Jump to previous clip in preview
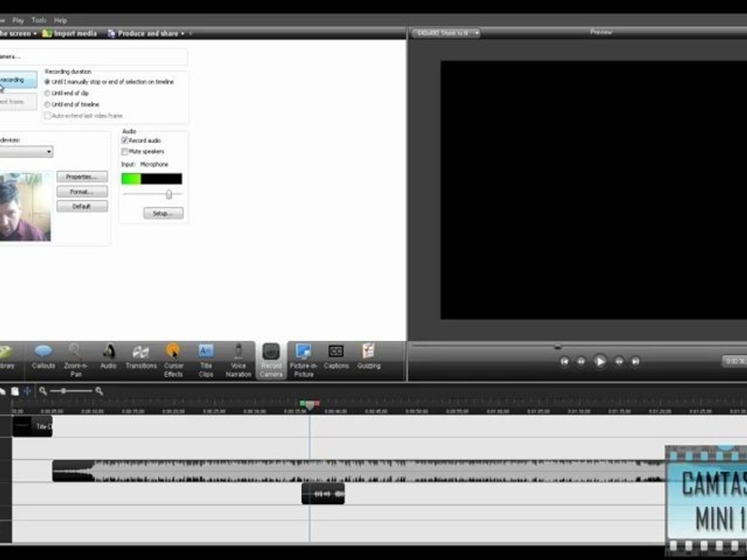This screenshot has width=747, height=560. (x=565, y=362)
